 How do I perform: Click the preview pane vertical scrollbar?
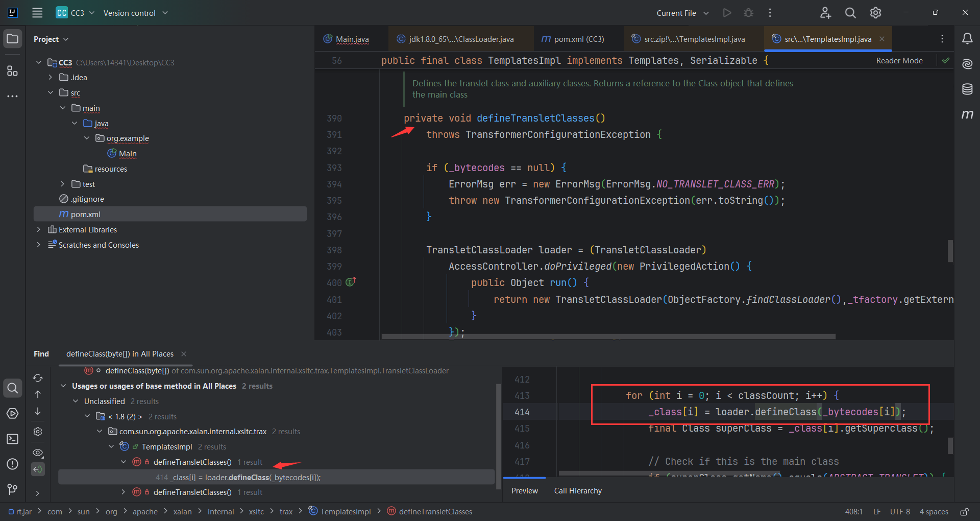coord(950,445)
